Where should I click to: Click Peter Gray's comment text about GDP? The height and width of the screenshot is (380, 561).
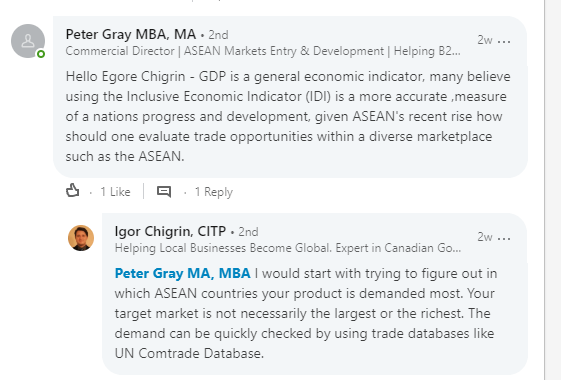click(288, 116)
